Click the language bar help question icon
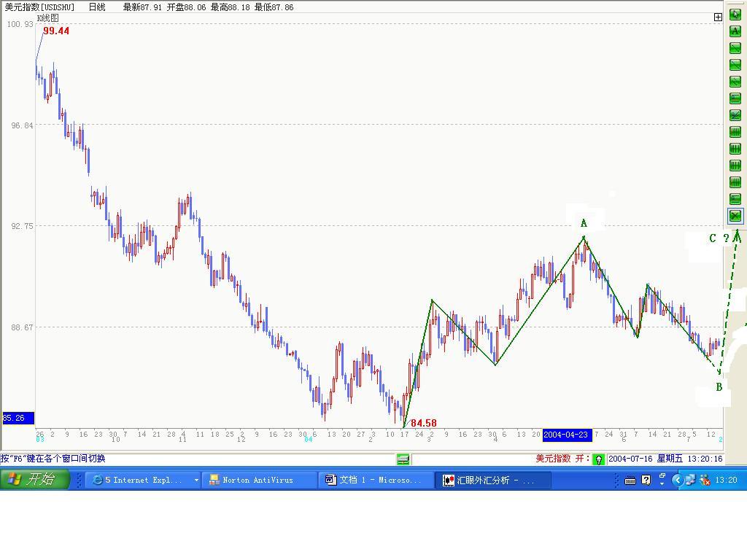 (x=646, y=480)
